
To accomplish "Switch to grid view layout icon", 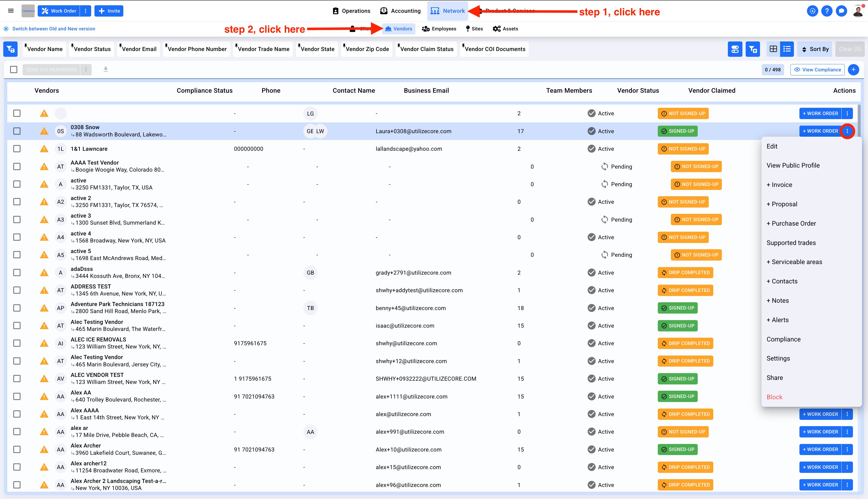I will (773, 49).
